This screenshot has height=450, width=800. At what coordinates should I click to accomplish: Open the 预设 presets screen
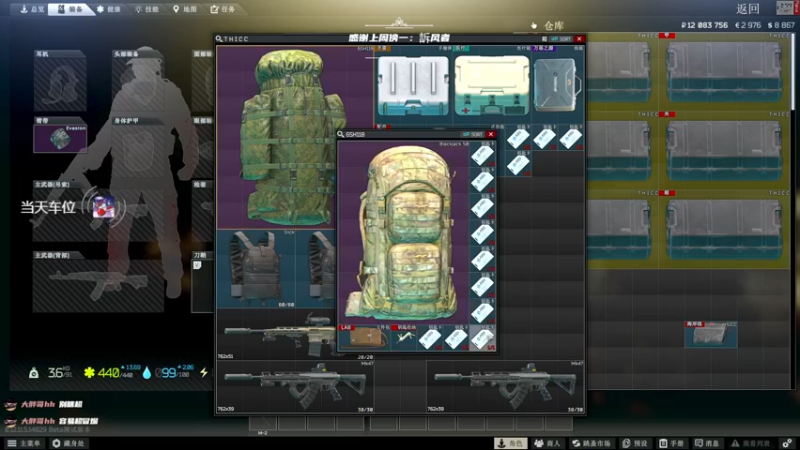click(635, 443)
